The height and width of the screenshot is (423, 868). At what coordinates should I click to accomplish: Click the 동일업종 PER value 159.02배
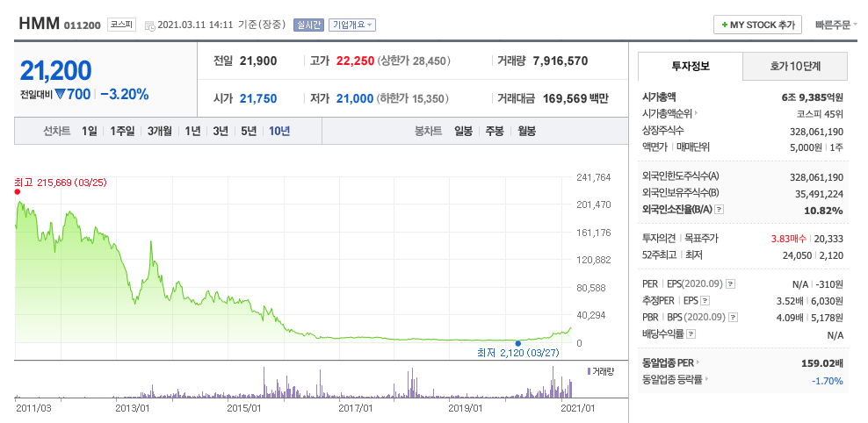pyautogui.click(x=822, y=364)
